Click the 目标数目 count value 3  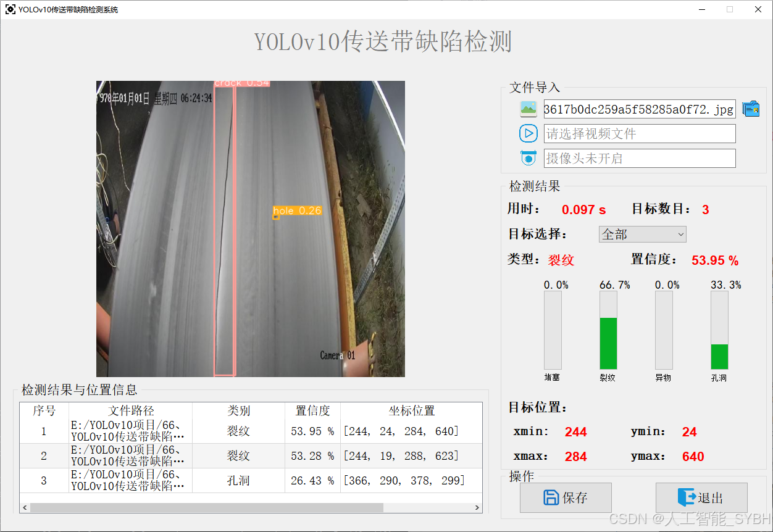[x=706, y=210]
